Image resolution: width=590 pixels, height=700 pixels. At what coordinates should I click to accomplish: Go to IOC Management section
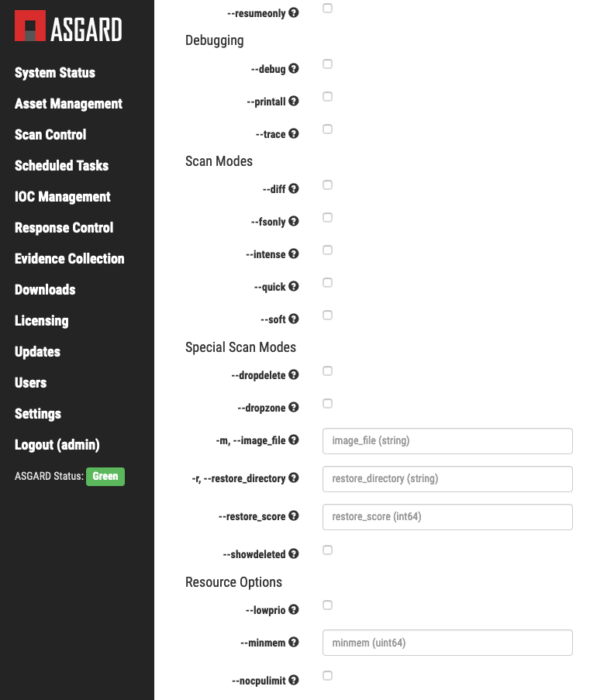pos(63,197)
